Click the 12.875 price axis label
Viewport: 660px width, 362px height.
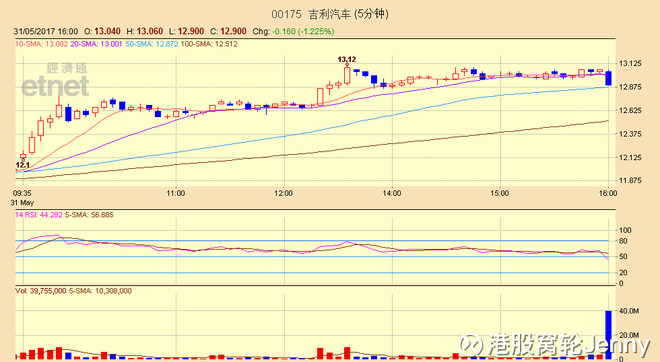tap(630, 87)
